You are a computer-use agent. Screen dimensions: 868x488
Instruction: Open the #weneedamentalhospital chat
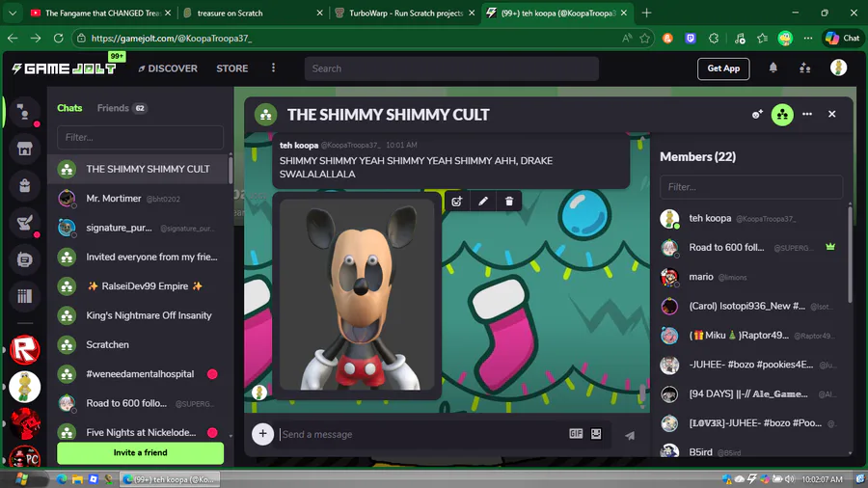[140, 374]
